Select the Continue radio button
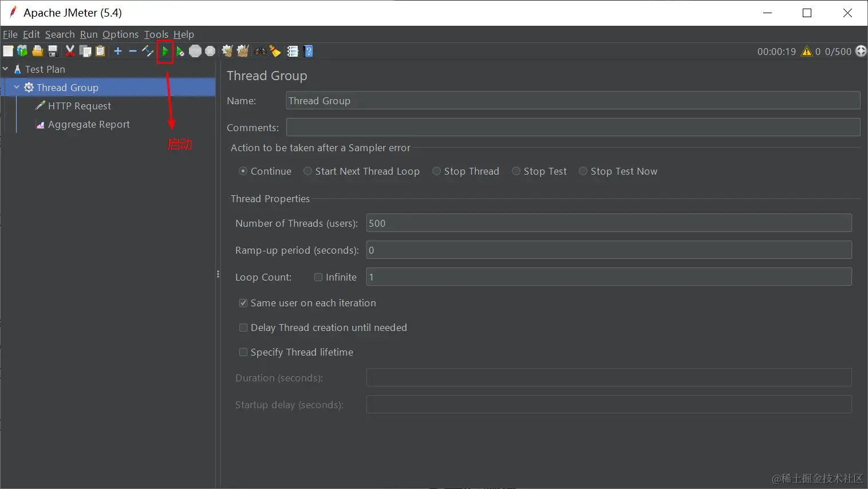This screenshot has height=489, width=868. coord(243,171)
